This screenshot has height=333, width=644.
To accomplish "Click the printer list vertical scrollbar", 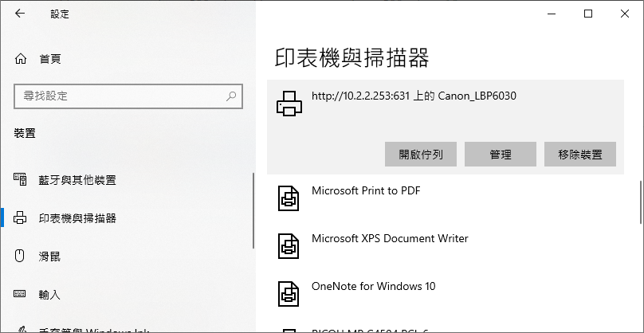I will [641, 203].
